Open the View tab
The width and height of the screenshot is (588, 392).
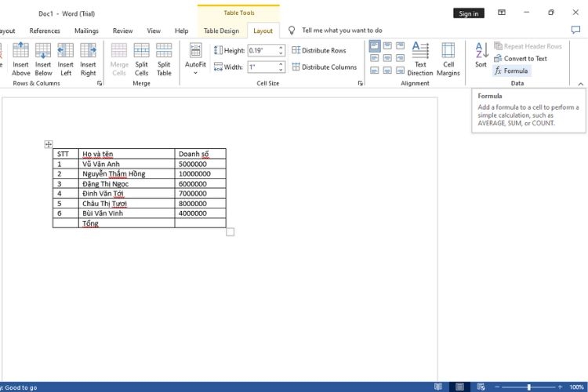[154, 31]
